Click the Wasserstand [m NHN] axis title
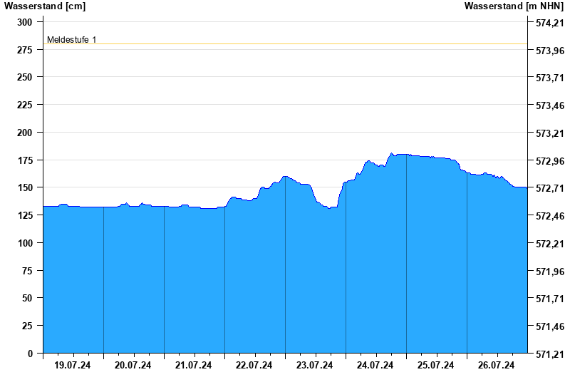Viewport: 570px width, 392px height. pos(514,6)
